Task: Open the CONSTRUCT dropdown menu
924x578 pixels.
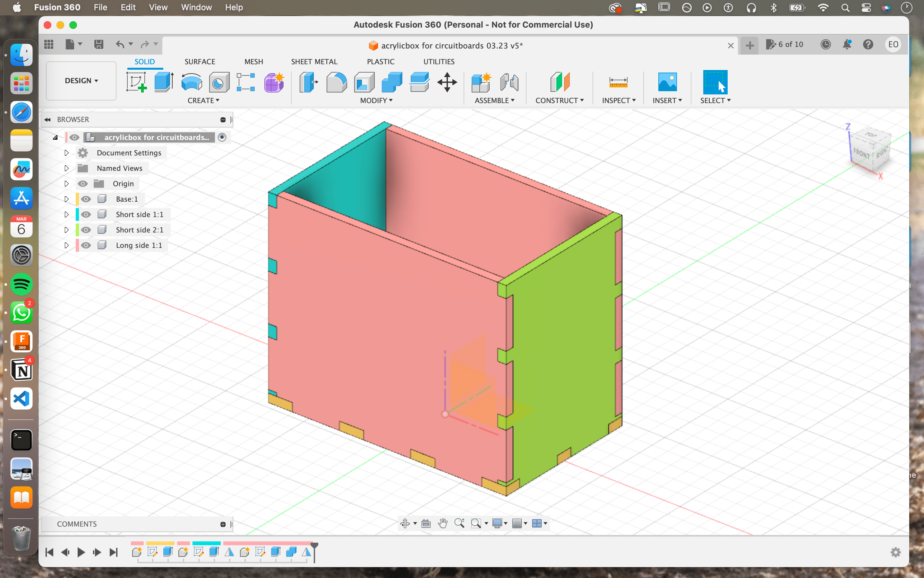Action: (559, 101)
